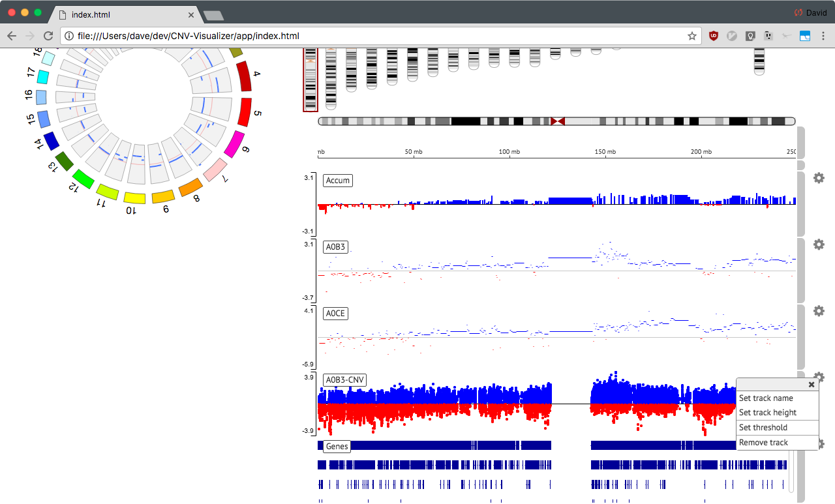Click the browser back arrow

pyautogui.click(x=12, y=36)
